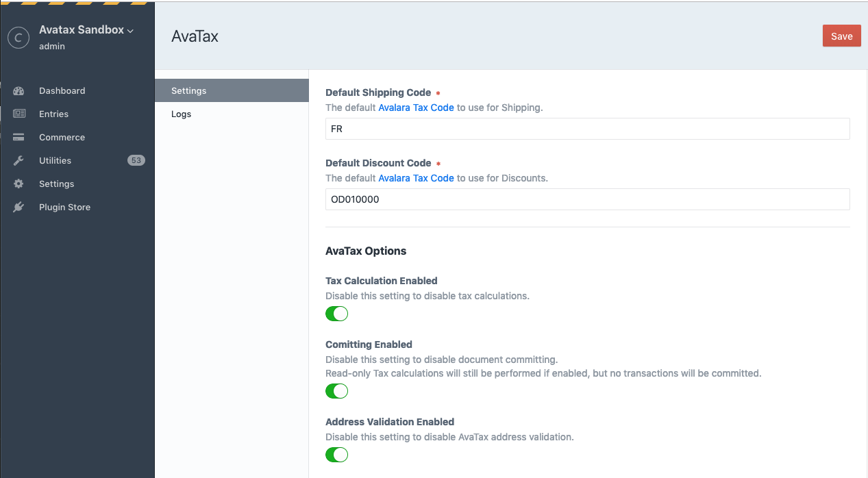
Task: Click the Utilities wrench icon
Action: (18, 161)
